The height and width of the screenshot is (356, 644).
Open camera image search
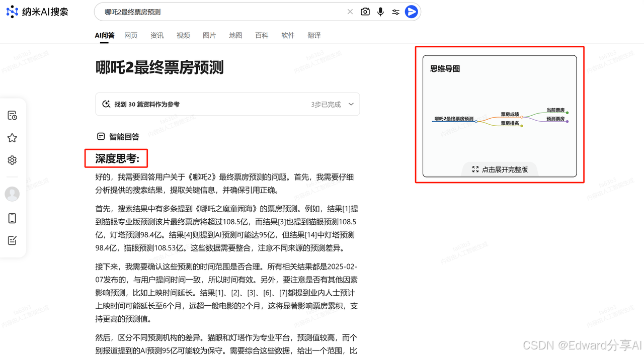(x=365, y=12)
